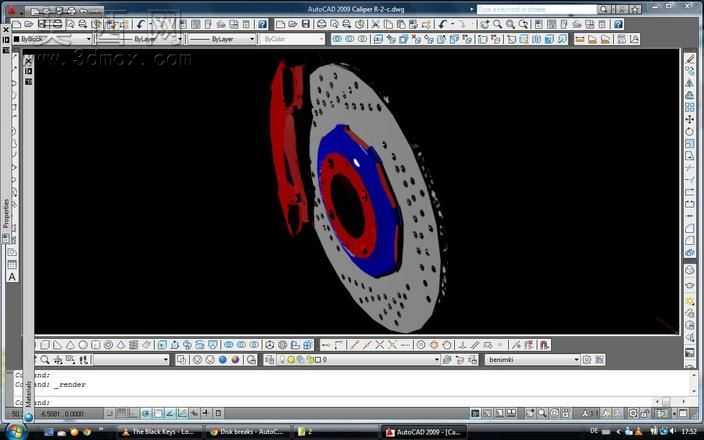Screen dimensions: 704x440
Task: Toggle Object Snap Tracking in status bar
Action: pyautogui.click(x=171, y=413)
